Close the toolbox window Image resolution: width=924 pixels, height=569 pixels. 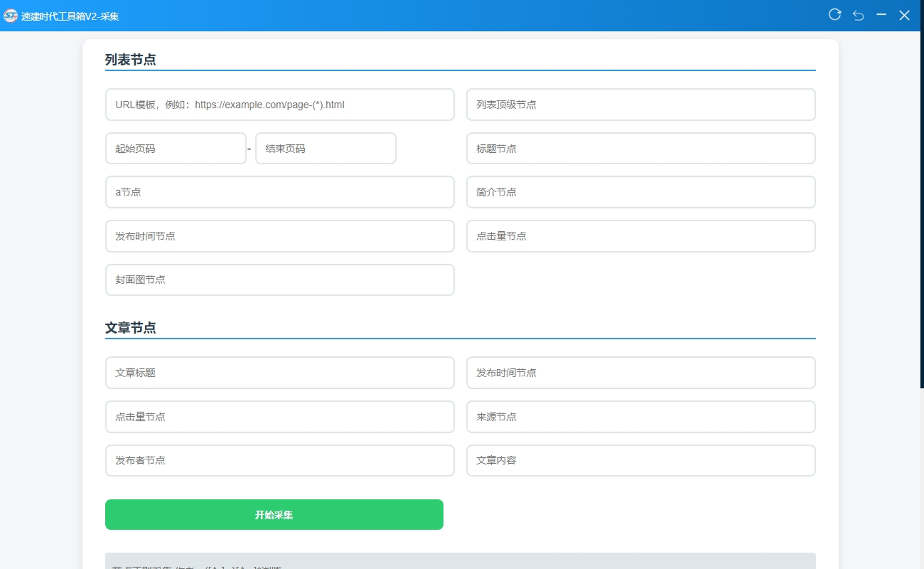point(905,15)
